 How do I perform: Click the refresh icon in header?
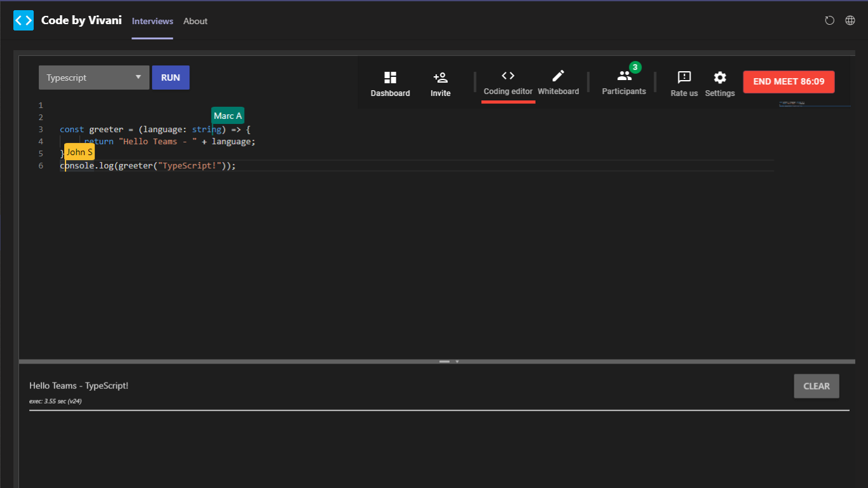point(829,20)
